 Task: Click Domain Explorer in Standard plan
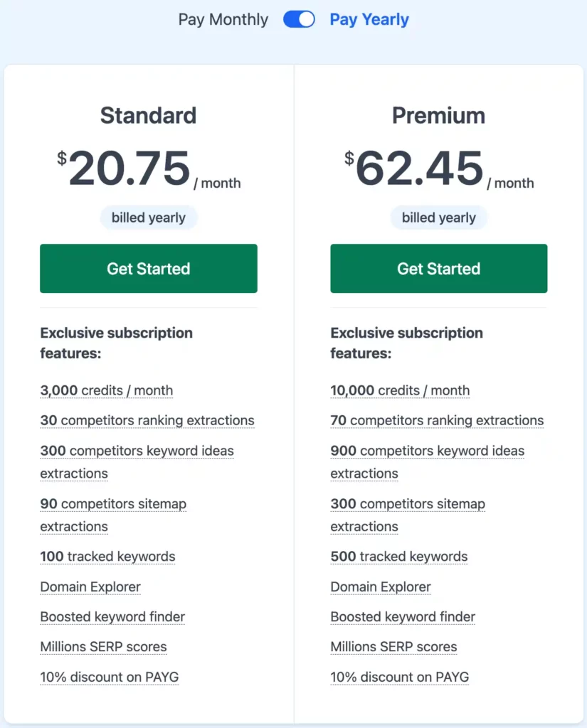click(x=90, y=587)
